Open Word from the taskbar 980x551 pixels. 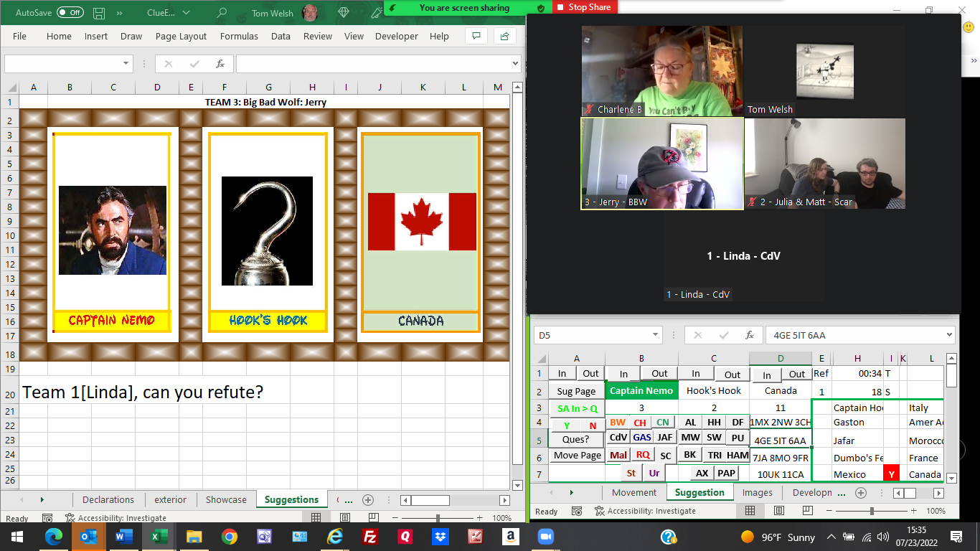click(124, 537)
